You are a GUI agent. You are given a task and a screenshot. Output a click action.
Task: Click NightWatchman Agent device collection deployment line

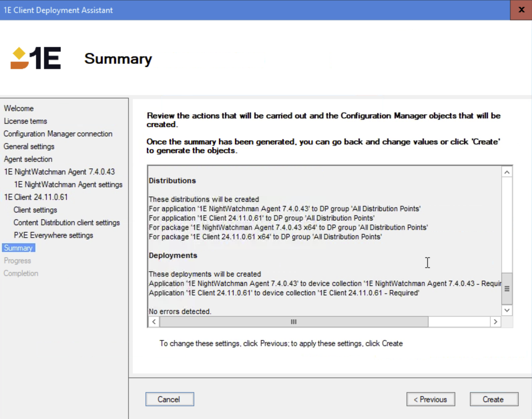coord(325,283)
